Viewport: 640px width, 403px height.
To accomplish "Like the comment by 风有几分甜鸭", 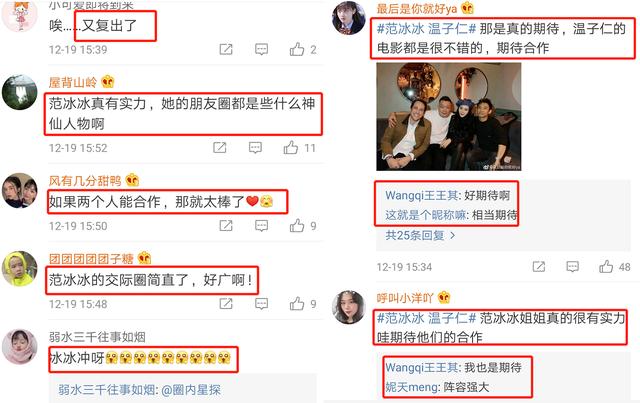I will (x=297, y=225).
